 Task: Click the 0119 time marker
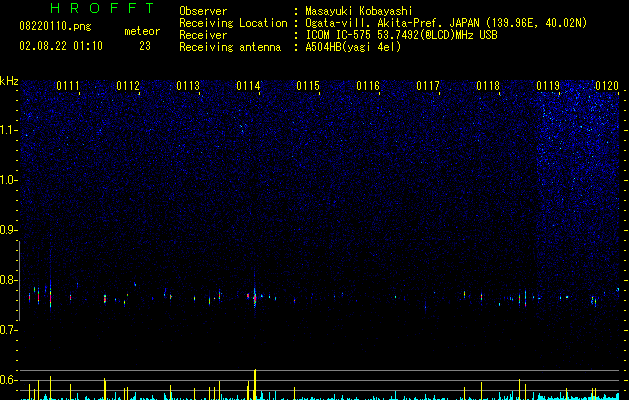point(548,86)
